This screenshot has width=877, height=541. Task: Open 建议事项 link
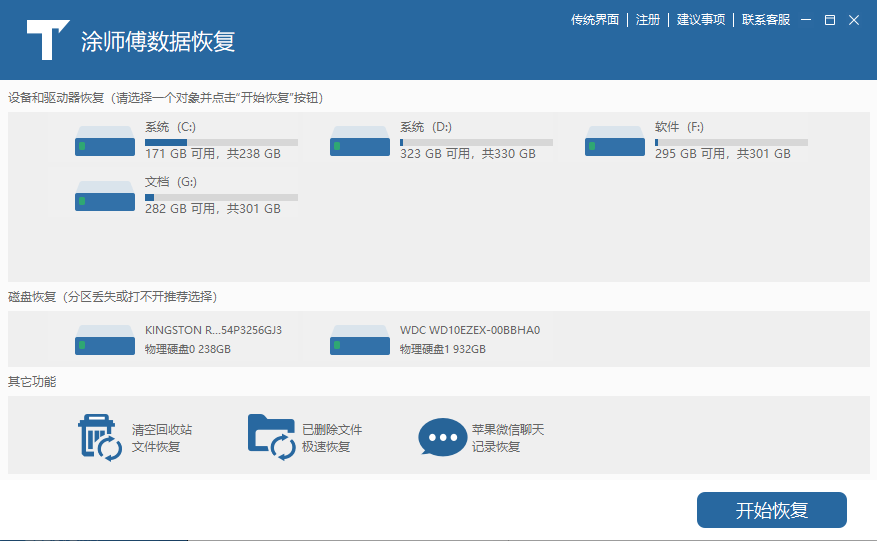[701, 20]
